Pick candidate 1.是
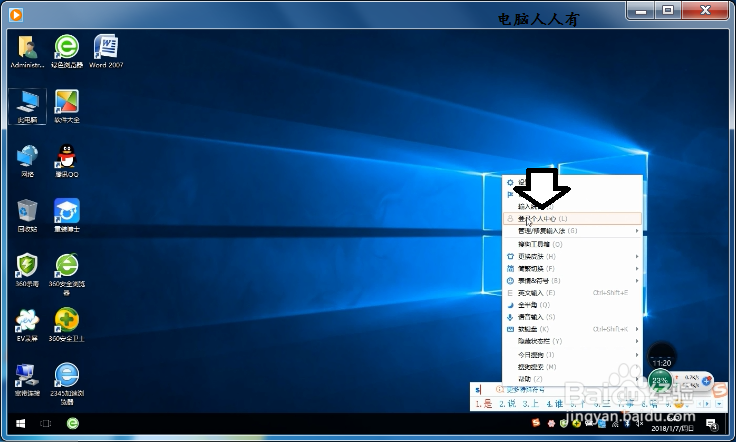736x442 pixels. click(x=483, y=404)
